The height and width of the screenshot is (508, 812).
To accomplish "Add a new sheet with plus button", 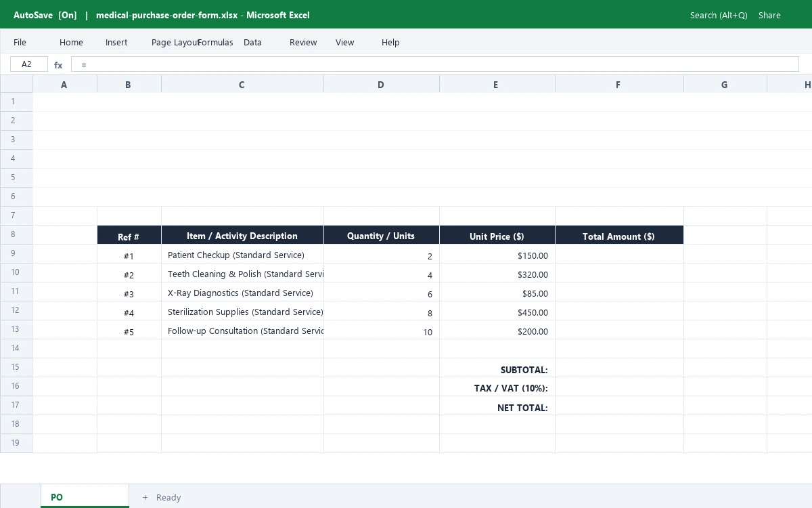I will (x=145, y=497).
